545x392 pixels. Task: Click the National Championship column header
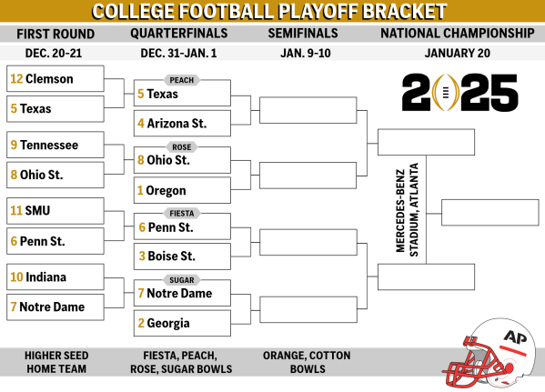click(458, 34)
